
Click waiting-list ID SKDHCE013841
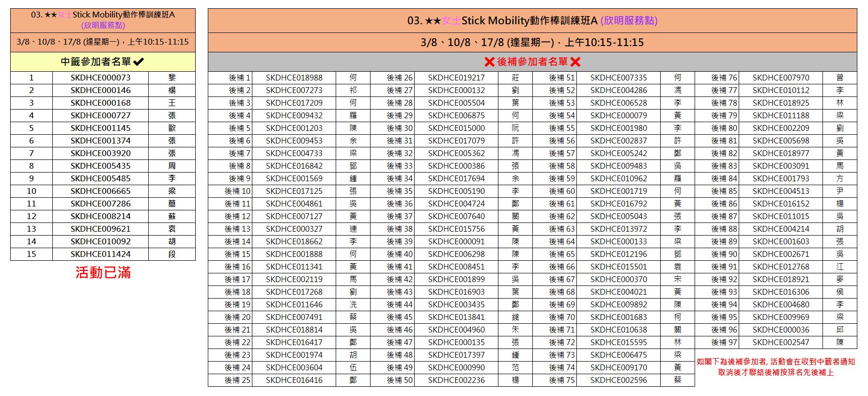tap(456, 317)
